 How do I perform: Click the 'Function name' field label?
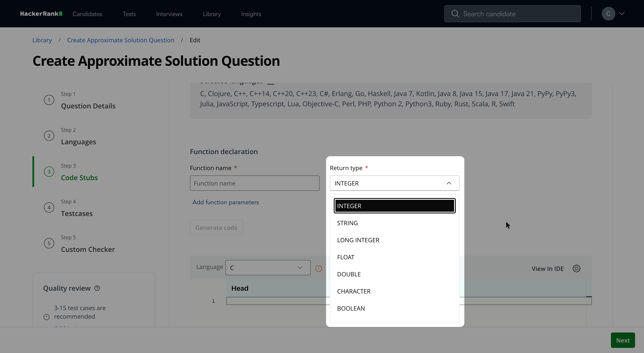coord(210,168)
